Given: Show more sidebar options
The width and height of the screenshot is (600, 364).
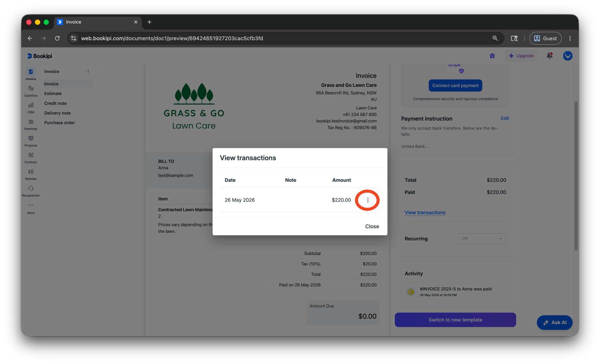Looking at the screenshot, I should [x=31, y=208].
